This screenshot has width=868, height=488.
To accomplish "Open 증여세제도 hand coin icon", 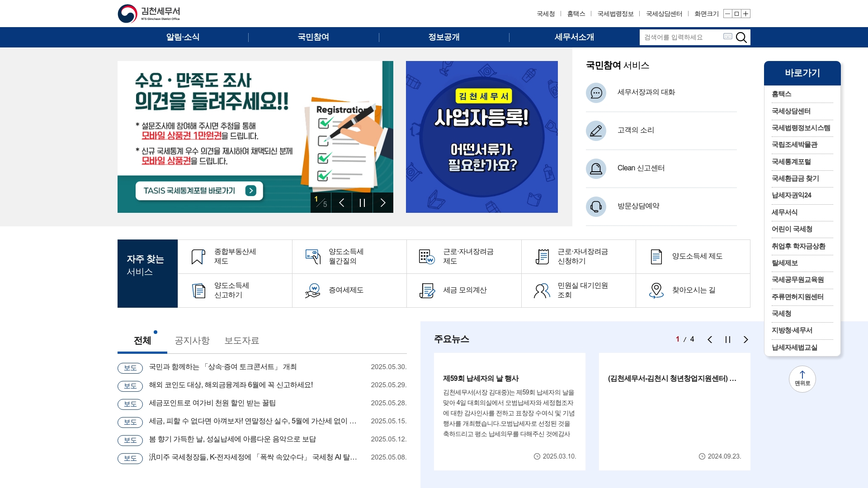I will pyautogui.click(x=312, y=291).
